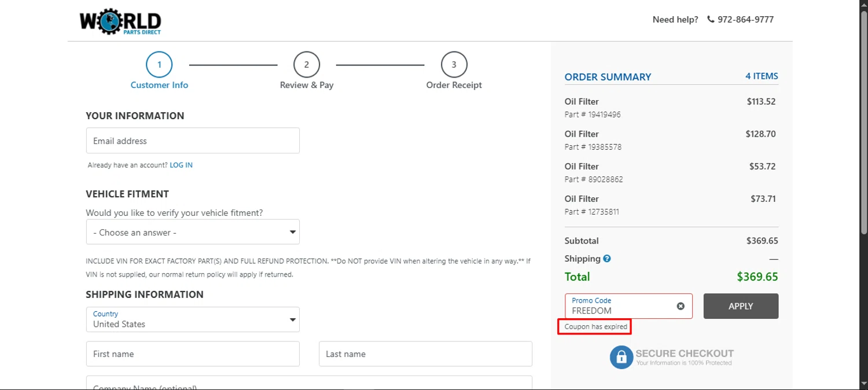868x390 pixels.
Task: Select step 1 Customer Info circle
Action: click(x=159, y=65)
